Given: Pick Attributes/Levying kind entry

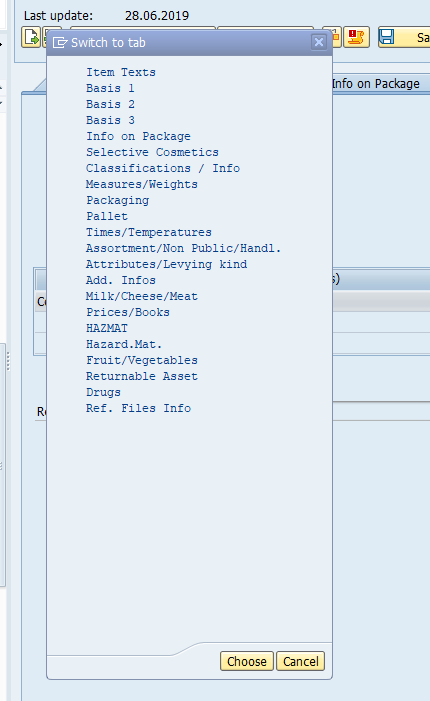Looking at the screenshot, I should (x=166, y=264).
